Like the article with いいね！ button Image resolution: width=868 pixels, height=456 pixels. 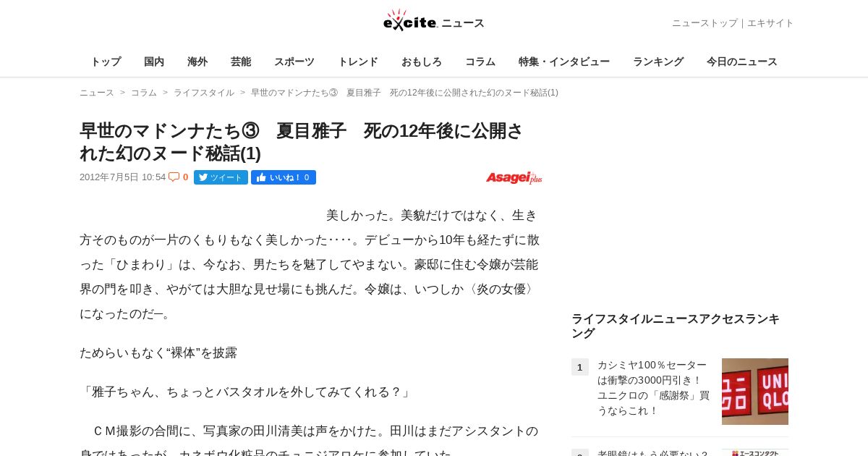[284, 177]
